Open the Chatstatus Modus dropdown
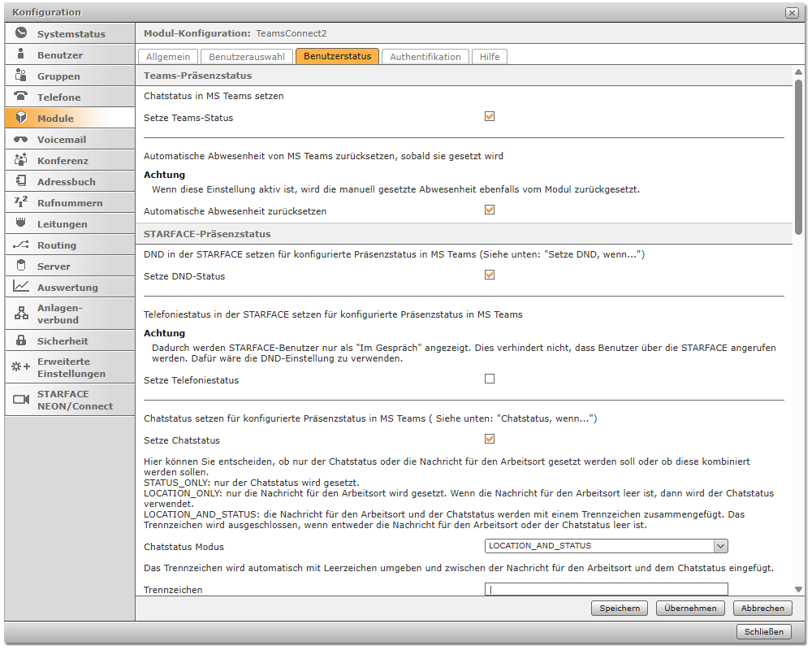This screenshot has width=812, height=650. 606,546
